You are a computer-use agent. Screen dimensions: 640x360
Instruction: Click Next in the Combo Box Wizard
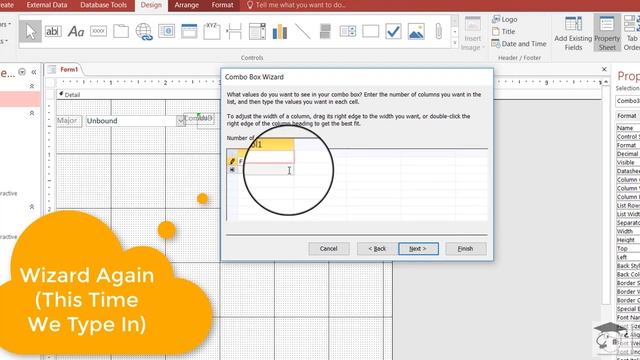(418, 249)
